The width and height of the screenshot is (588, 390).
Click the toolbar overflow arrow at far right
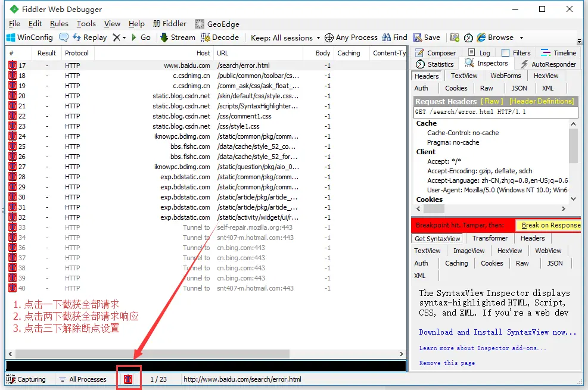pos(579,41)
